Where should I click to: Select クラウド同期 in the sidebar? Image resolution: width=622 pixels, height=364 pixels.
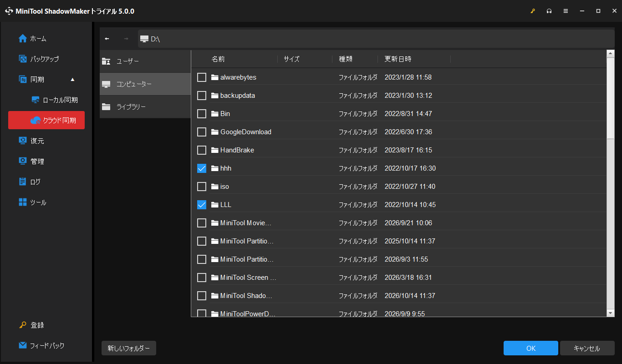(x=46, y=120)
